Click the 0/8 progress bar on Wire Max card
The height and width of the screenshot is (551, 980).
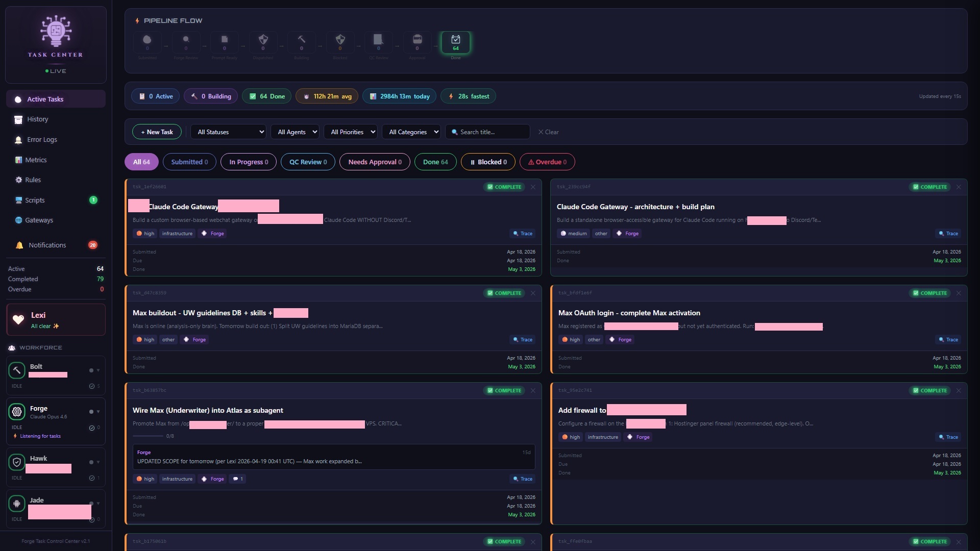point(149,436)
